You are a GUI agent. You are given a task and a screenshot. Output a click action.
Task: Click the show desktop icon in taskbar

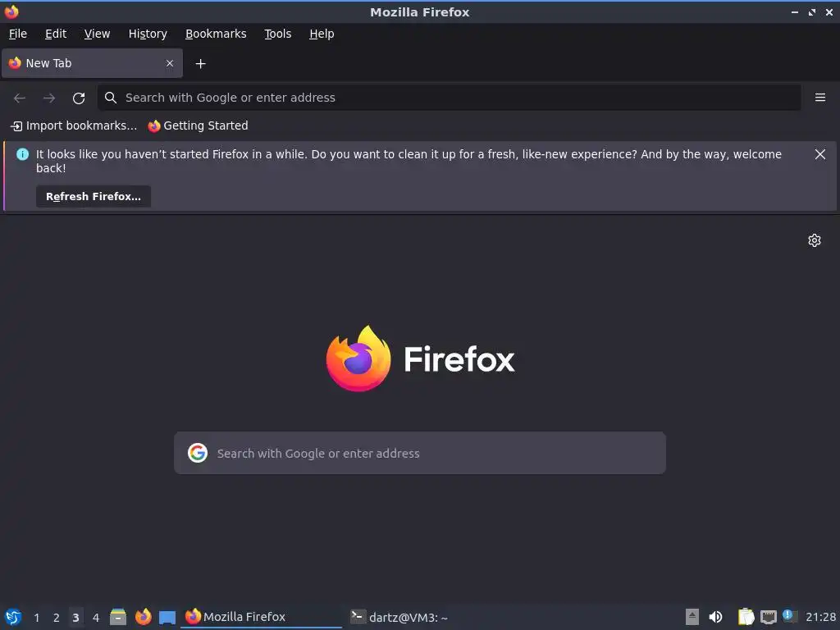click(167, 618)
